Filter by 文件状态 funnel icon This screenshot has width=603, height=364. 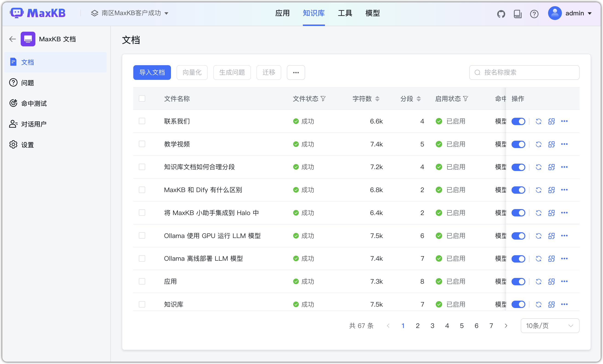(323, 99)
